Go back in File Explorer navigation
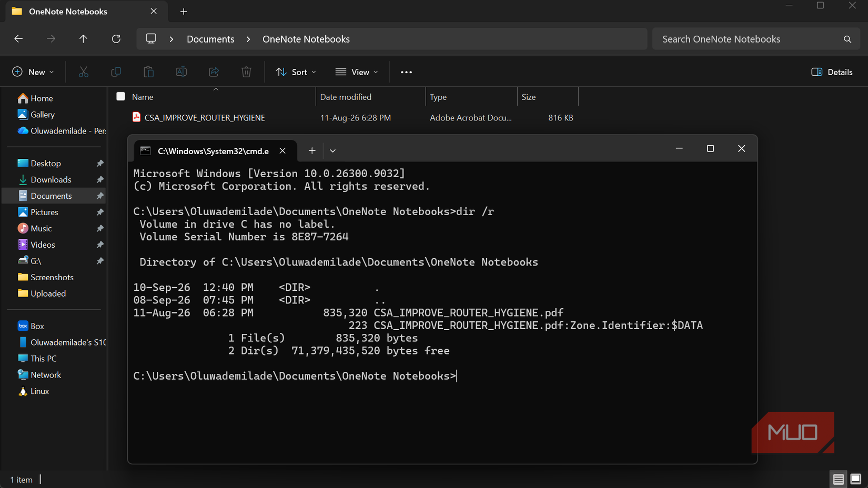Image resolution: width=868 pixels, height=488 pixels. click(x=18, y=39)
